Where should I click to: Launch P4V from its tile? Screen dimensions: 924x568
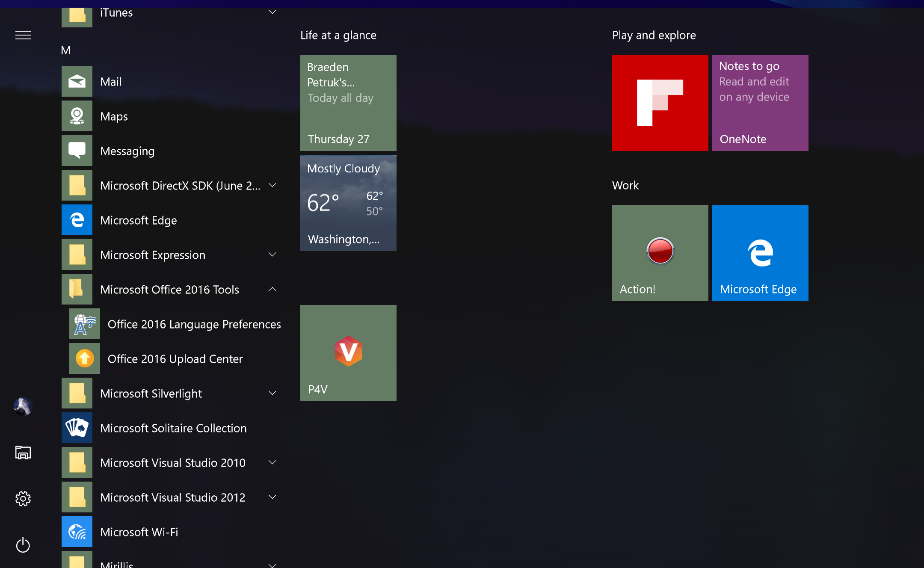point(348,352)
